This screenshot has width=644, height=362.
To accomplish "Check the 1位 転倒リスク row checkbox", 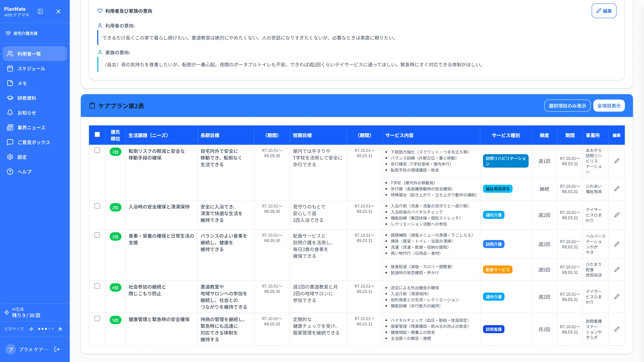I will tap(97, 150).
